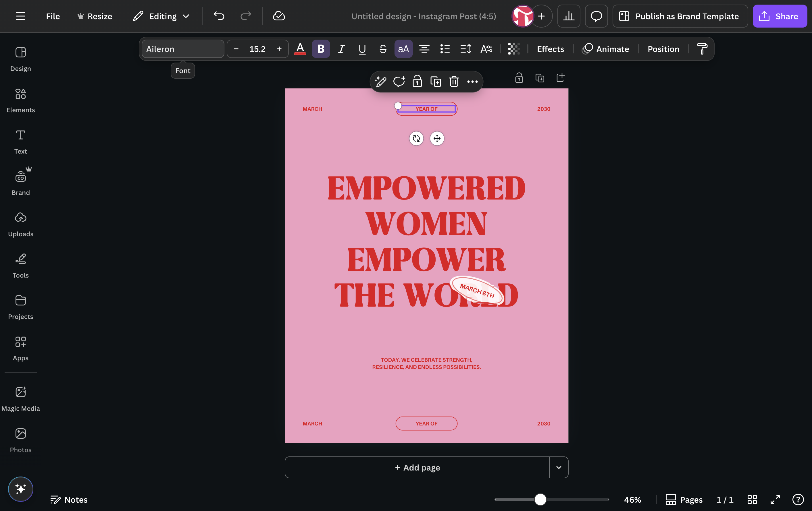This screenshot has width=812, height=511.
Task: Open the Uploads sidebar tab
Action: [21, 224]
